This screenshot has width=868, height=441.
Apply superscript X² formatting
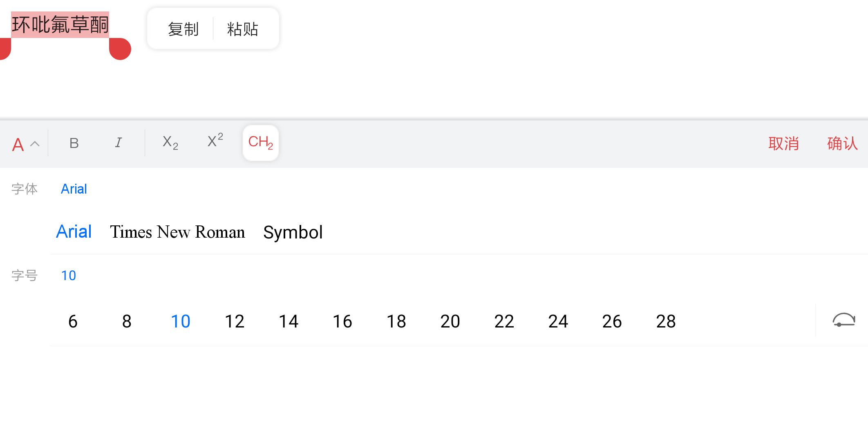215,141
